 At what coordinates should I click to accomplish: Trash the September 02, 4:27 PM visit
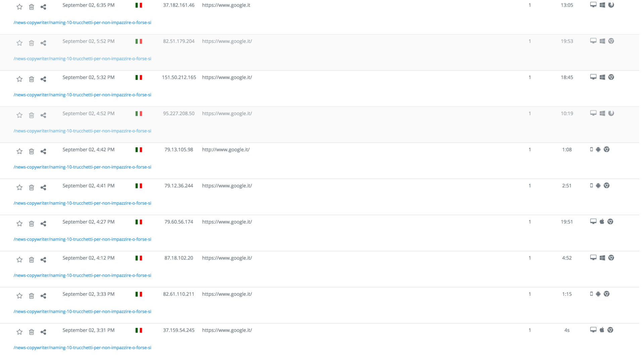point(32,223)
